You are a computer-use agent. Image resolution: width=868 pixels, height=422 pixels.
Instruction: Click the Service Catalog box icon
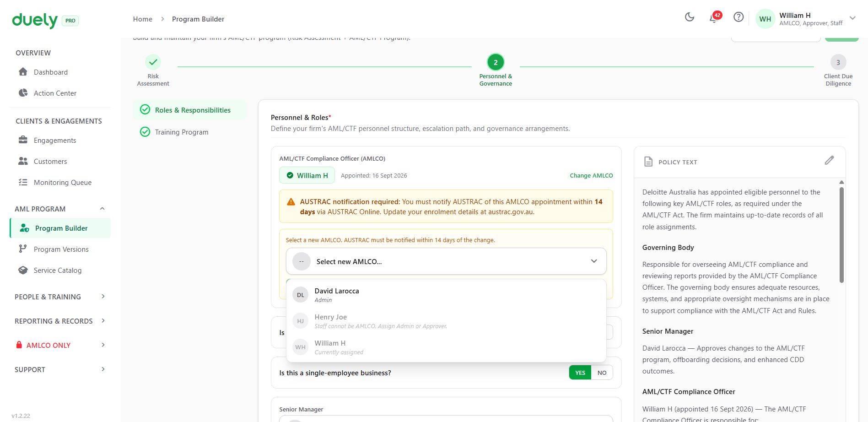coord(23,270)
